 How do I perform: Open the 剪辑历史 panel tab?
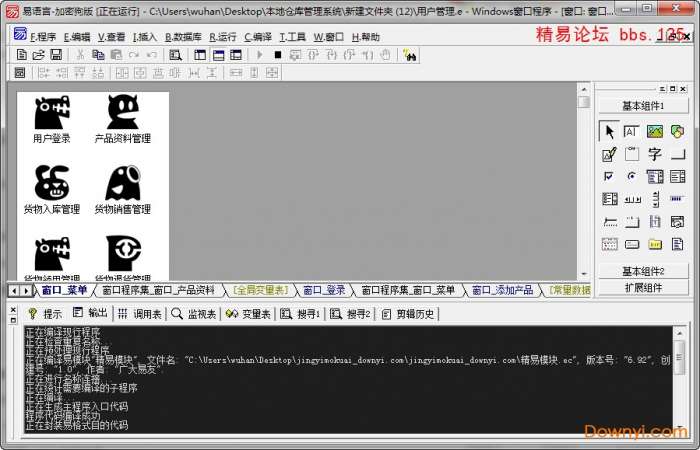(408, 314)
